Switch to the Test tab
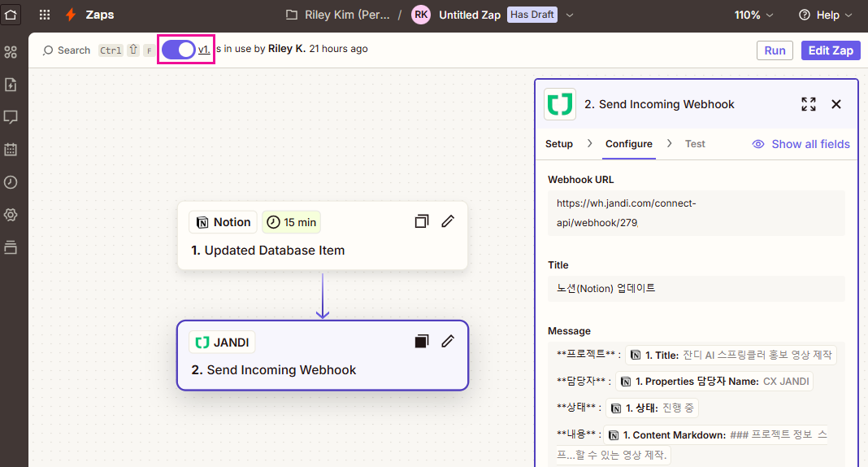The image size is (868, 467). [x=695, y=144]
